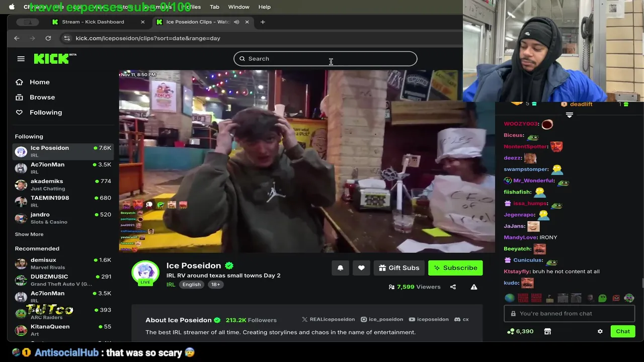Open the channel points shop icon
Screen dimensions: 644x362
547,331
